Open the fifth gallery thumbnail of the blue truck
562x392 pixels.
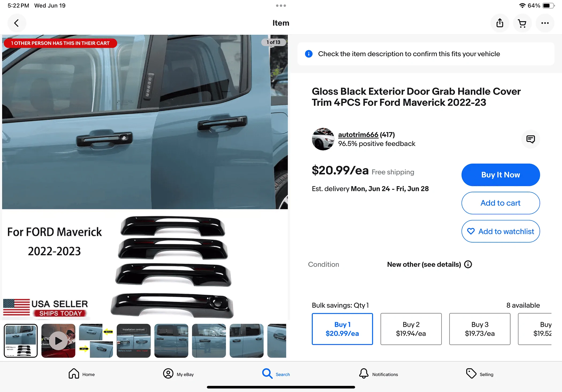(x=171, y=341)
